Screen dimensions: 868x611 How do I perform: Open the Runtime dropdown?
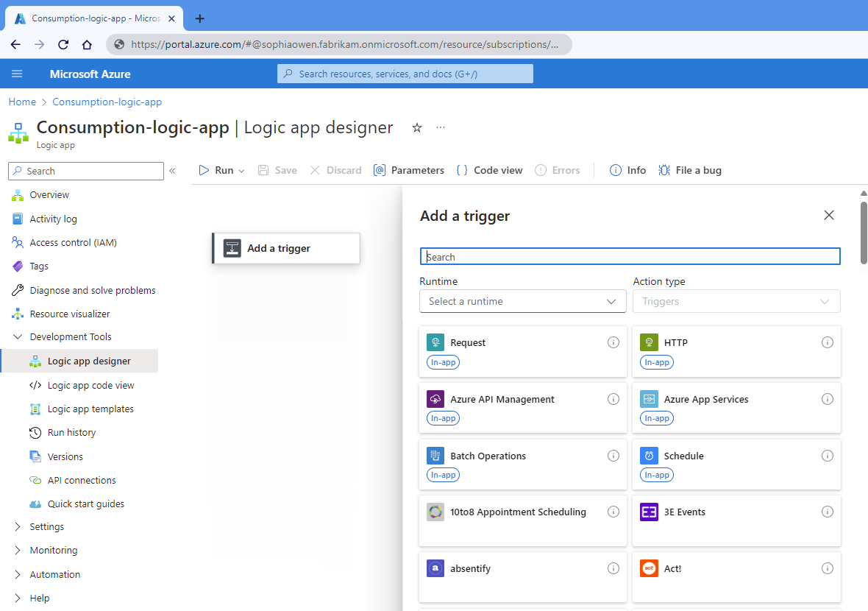(x=522, y=301)
